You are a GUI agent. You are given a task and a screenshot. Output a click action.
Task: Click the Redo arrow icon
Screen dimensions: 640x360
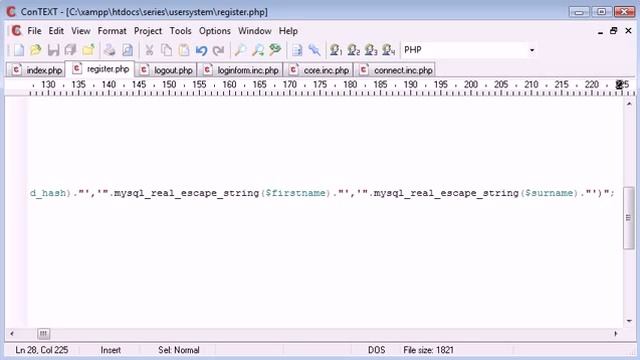(x=219, y=50)
